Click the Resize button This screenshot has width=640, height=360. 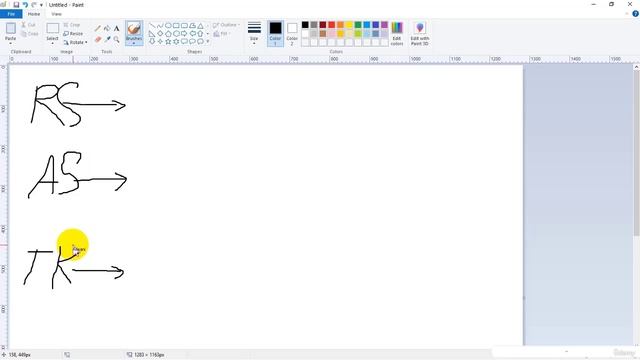pos(73,33)
